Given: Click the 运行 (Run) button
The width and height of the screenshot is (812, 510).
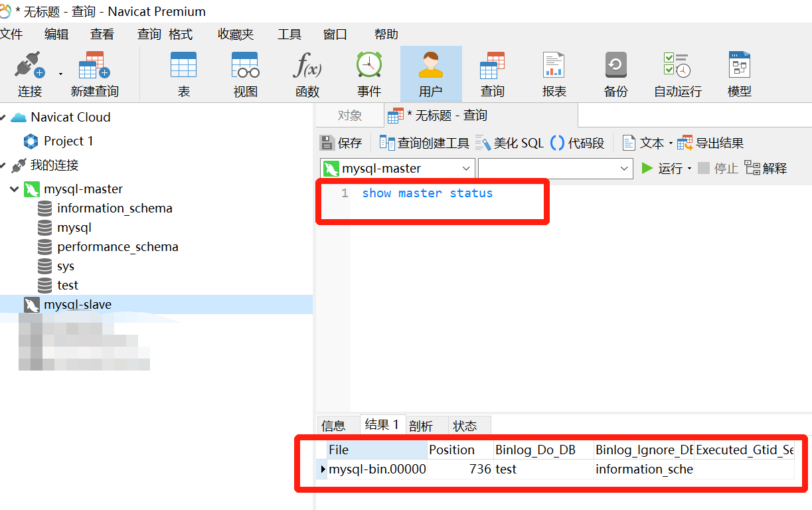Looking at the screenshot, I should [665, 168].
